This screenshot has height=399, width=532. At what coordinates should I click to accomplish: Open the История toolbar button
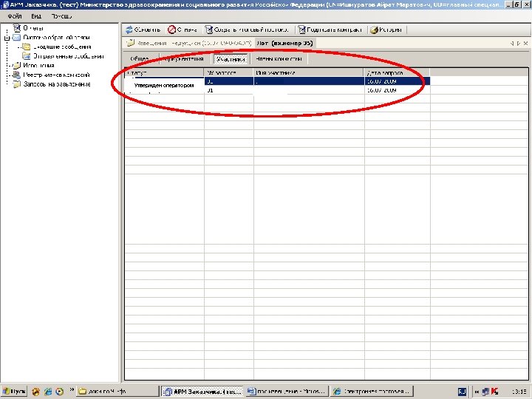(x=386, y=30)
